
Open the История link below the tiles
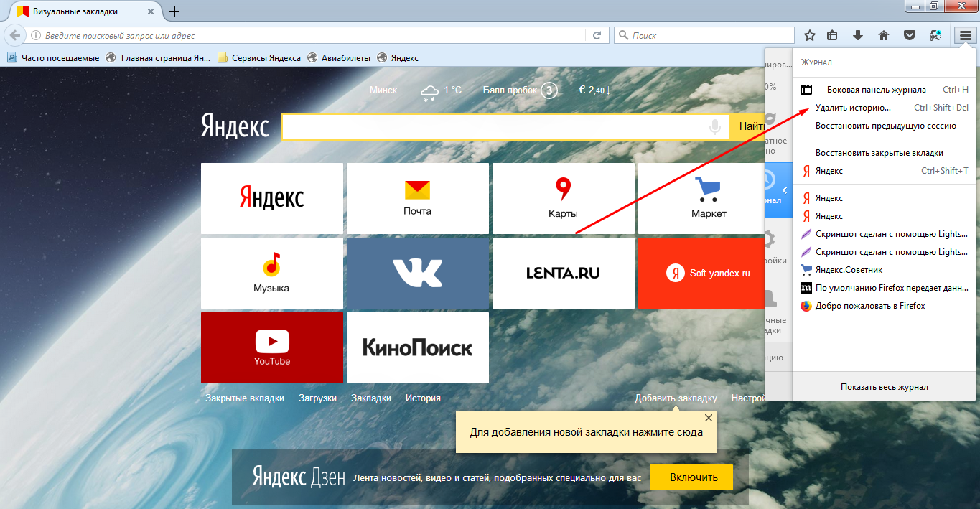[x=423, y=398]
